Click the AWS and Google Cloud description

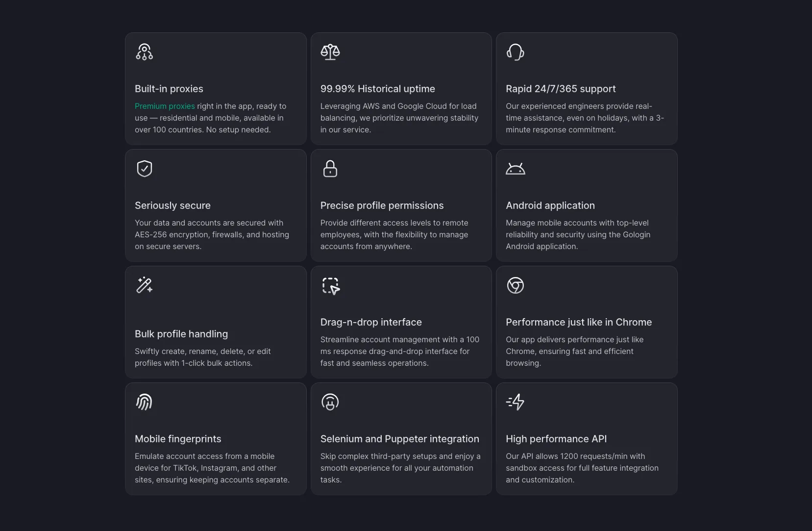(x=399, y=118)
